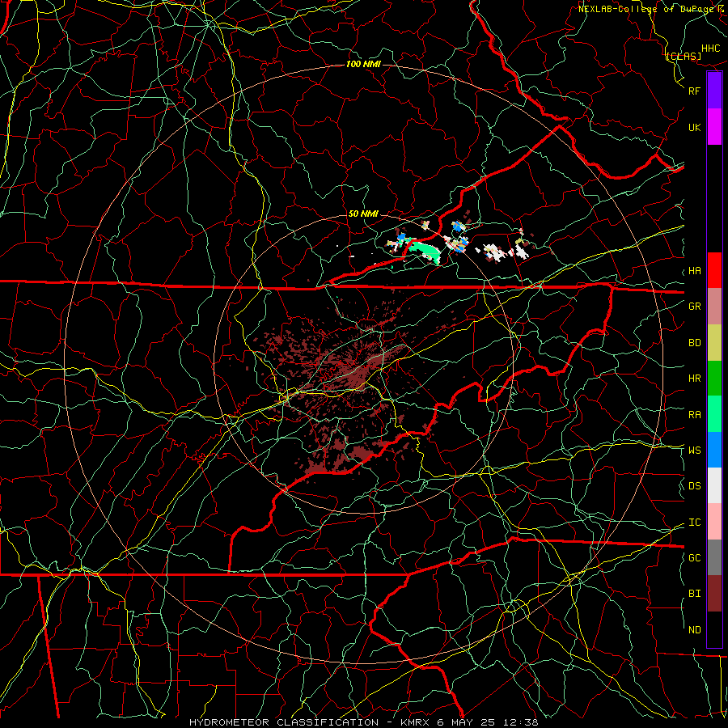The height and width of the screenshot is (728, 728).
Task: Select the GC gray legend swatch
Action: click(714, 557)
